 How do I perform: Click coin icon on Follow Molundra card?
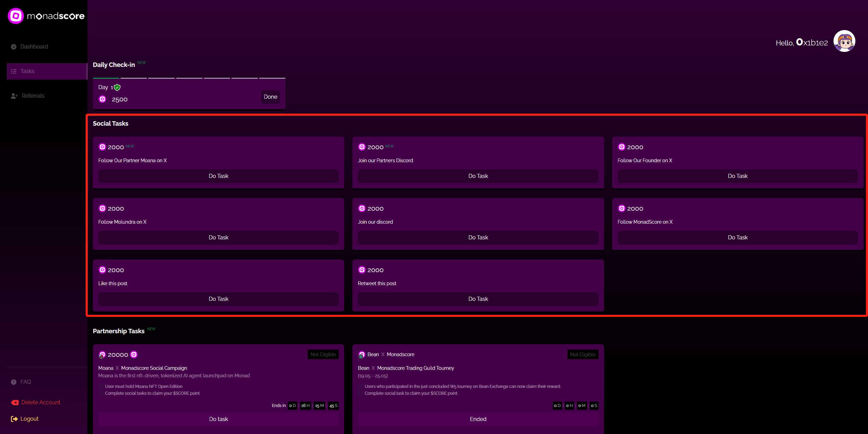102,208
